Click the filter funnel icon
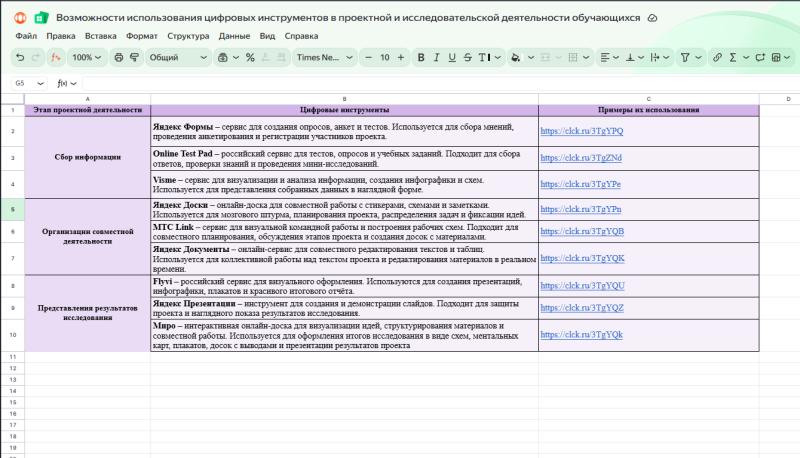Screen dimensions: 800x458 point(685,58)
